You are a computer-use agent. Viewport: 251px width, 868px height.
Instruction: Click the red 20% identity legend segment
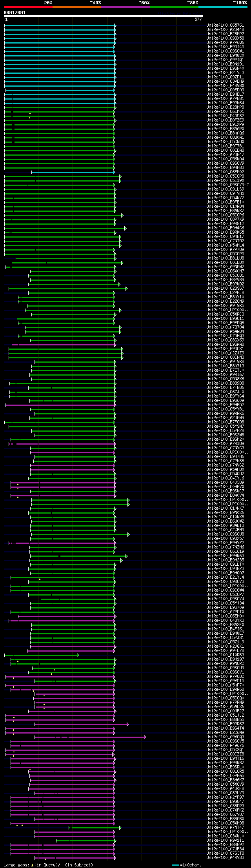(28, 7)
